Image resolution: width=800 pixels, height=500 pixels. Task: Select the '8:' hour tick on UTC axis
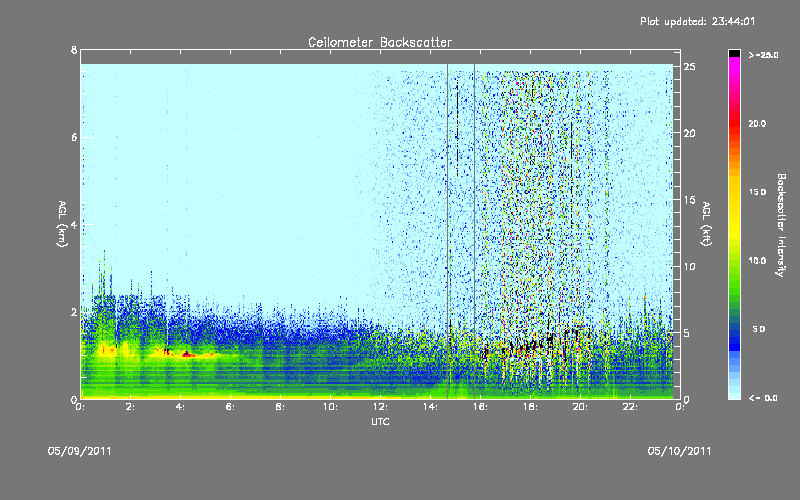[280, 407]
